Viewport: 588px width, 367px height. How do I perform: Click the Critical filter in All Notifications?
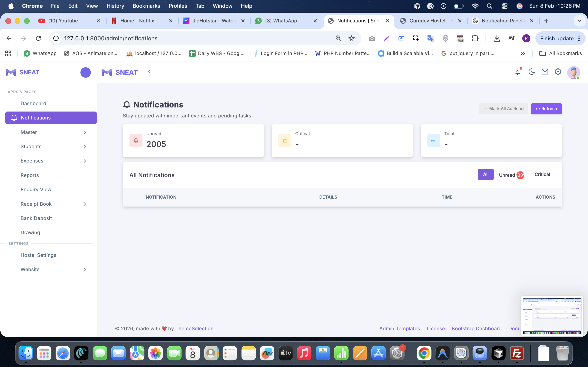[x=542, y=174]
